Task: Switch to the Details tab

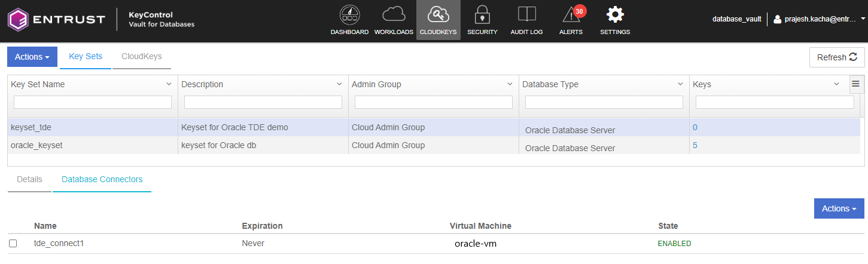Action: tap(29, 179)
